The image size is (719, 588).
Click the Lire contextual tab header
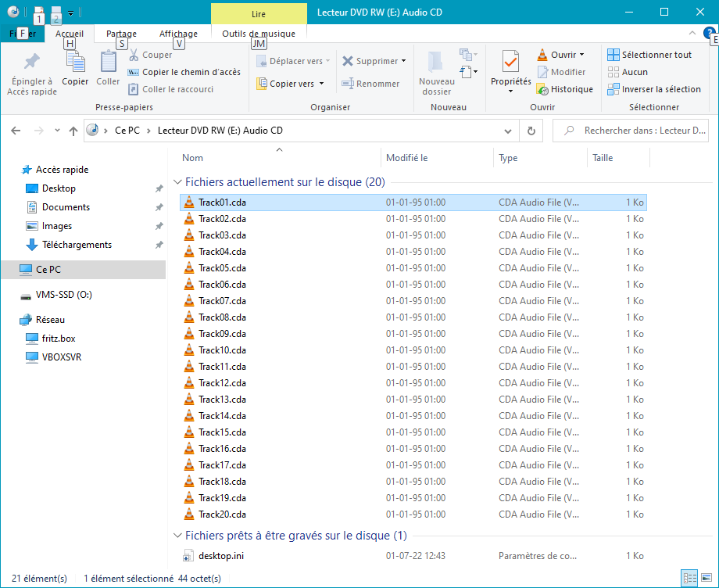[x=259, y=14]
